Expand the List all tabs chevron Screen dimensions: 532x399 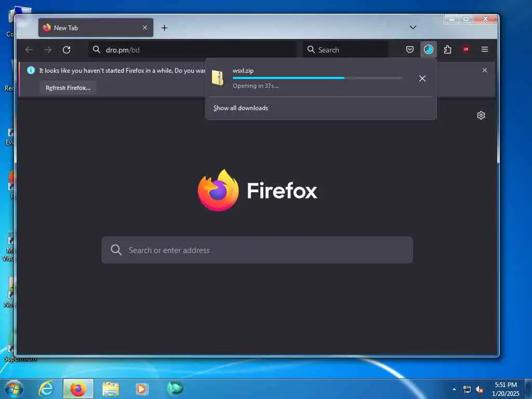[413, 28]
